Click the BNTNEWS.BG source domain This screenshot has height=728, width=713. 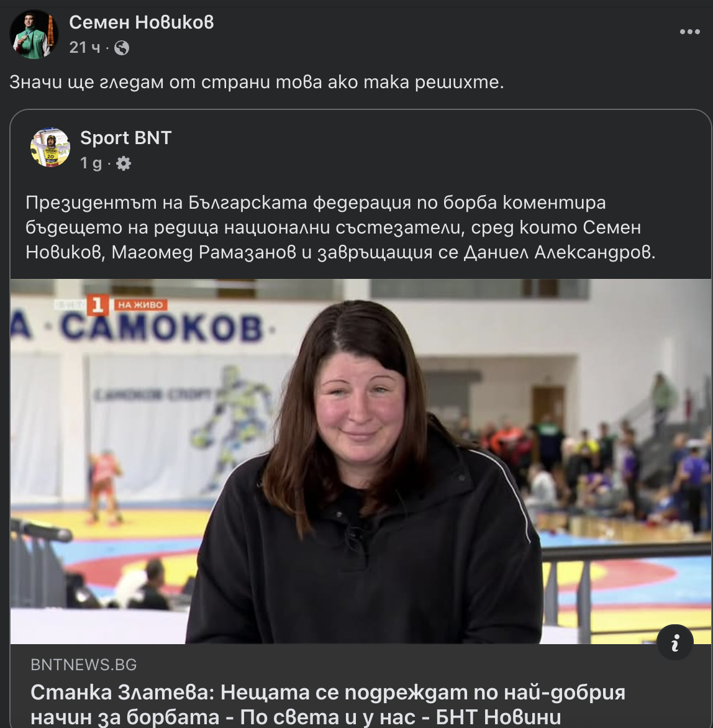84,665
